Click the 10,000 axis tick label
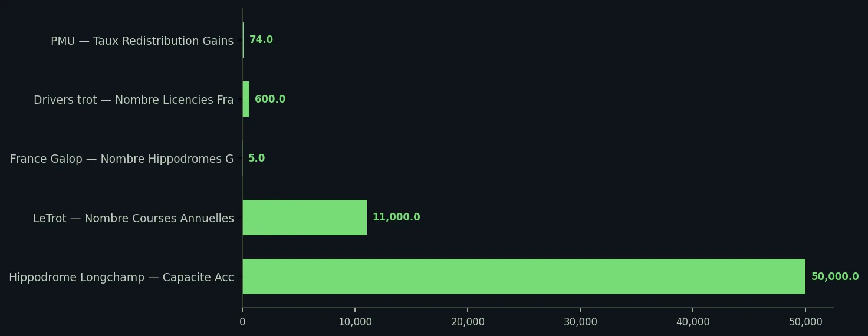This screenshot has height=336, width=868. (x=355, y=322)
